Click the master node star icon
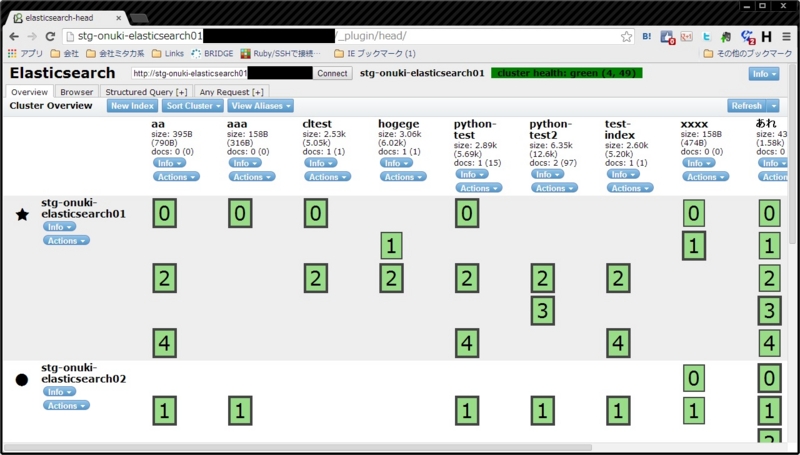Viewport: 800px width, 455px height. (x=22, y=215)
